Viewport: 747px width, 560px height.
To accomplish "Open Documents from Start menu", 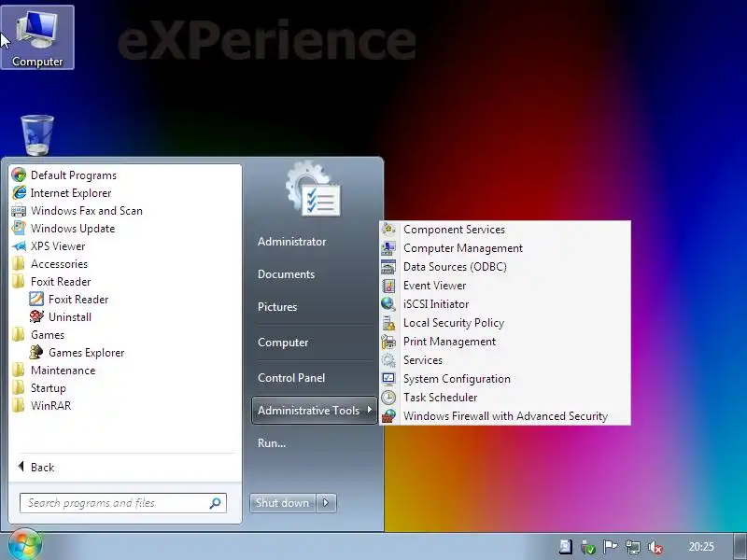I will click(287, 274).
